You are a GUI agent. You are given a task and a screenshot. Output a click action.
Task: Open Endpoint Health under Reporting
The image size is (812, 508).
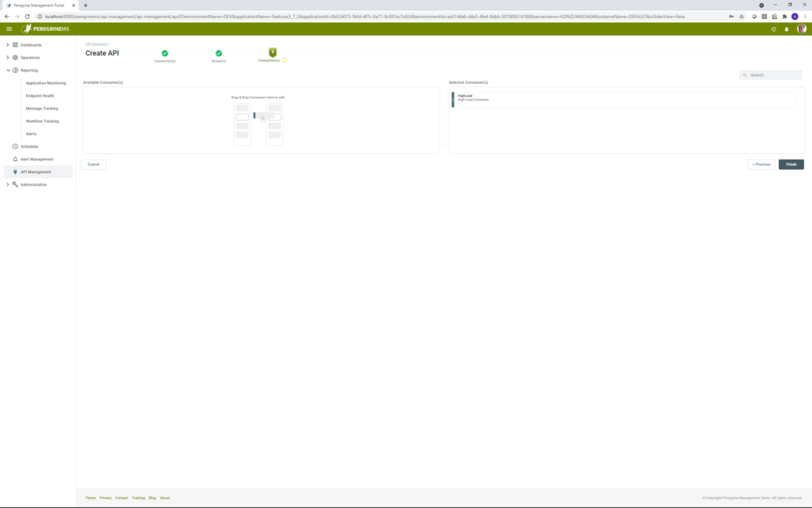click(x=40, y=95)
